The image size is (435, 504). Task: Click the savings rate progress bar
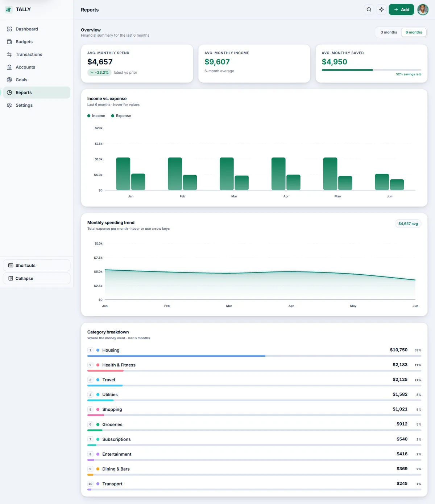click(372, 70)
